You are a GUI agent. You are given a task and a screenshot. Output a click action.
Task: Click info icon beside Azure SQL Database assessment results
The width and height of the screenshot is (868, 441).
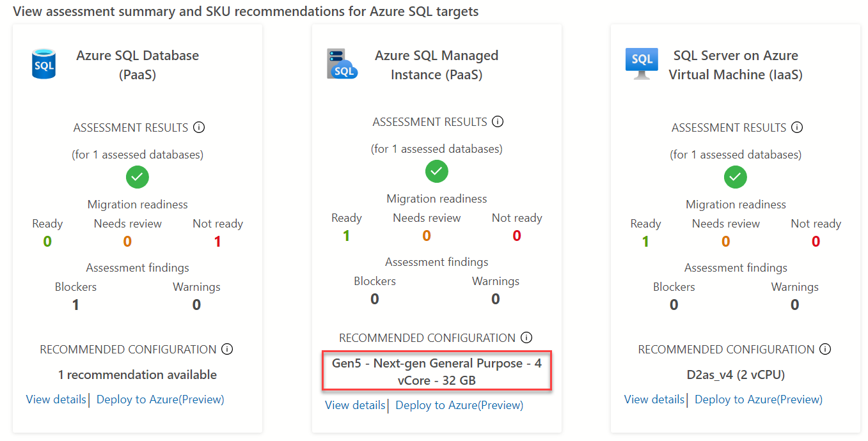click(x=199, y=127)
